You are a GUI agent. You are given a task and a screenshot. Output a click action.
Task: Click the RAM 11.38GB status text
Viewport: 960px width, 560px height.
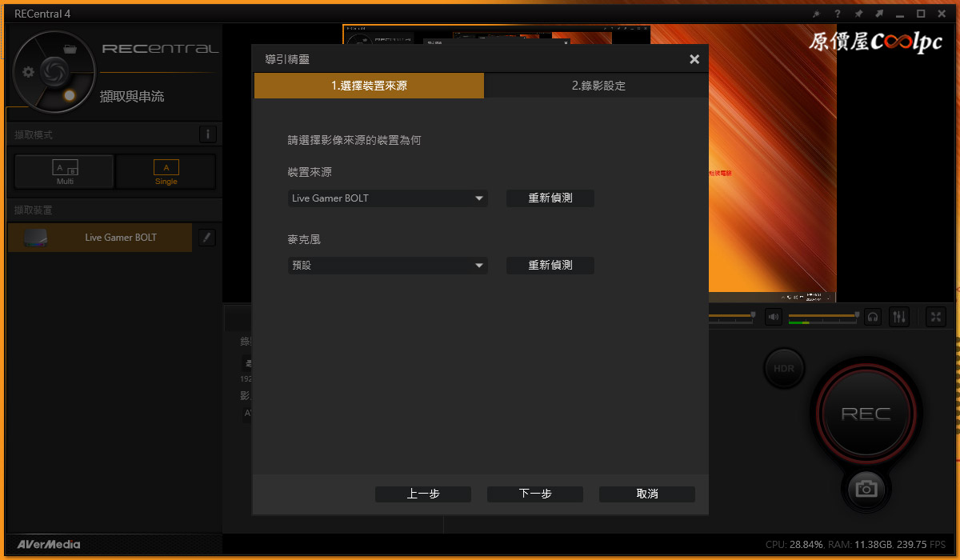pyautogui.click(x=861, y=545)
